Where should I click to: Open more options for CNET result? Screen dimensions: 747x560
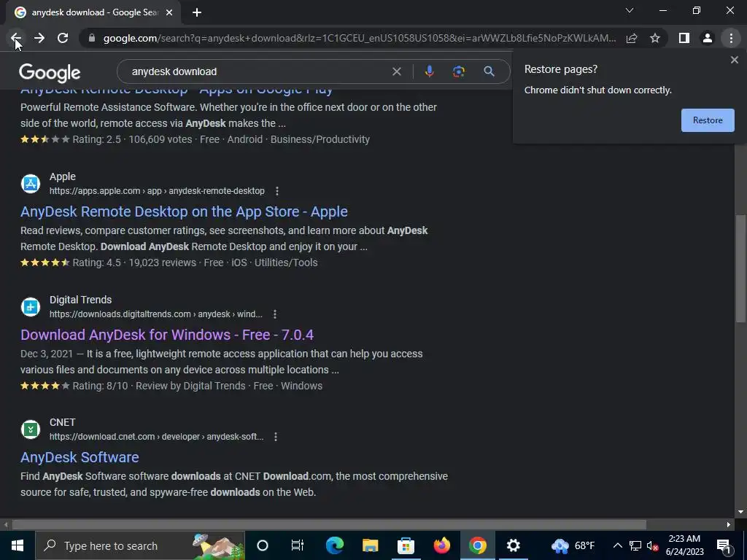click(x=275, y=437)
